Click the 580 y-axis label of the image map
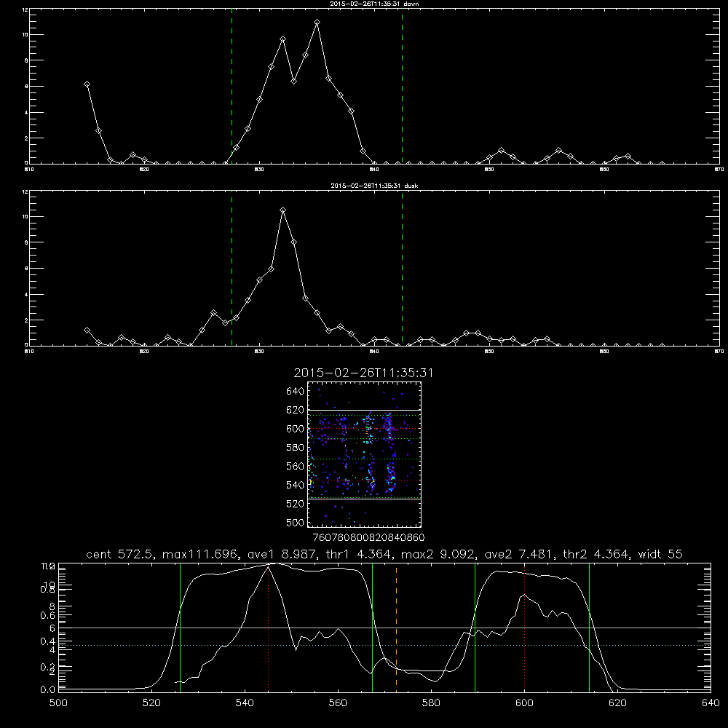This screenshot has height=728, width=728. [295, 448]
